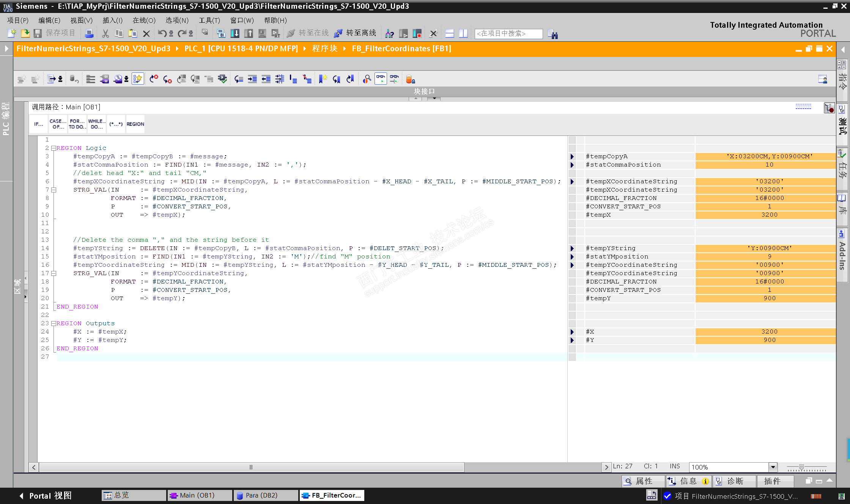This screenshot has width=850, height=504.
Task: Toggle favorites display star icon
Action: click(138, 79)
